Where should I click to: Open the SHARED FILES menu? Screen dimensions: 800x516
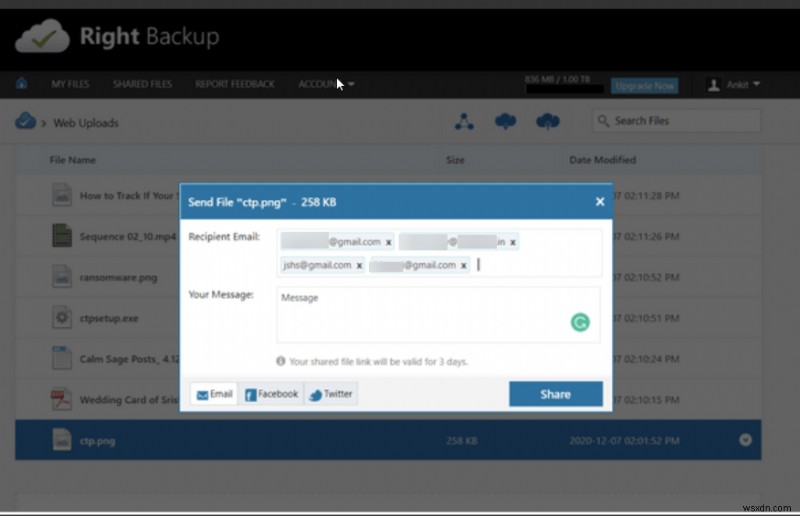(x=142, y=84)
